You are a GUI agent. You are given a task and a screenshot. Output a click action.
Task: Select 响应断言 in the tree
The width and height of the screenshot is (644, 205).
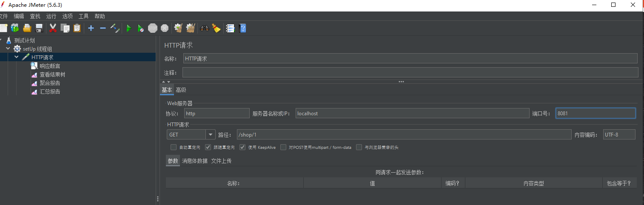pyautogui.click(x=50, y=66)
